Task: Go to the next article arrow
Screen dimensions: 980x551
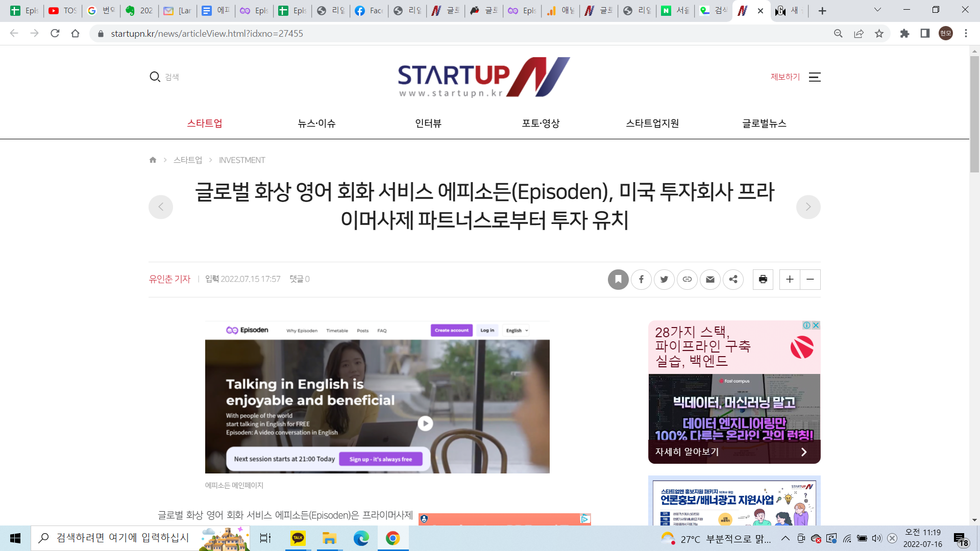Action: click(x=808, y=207)
